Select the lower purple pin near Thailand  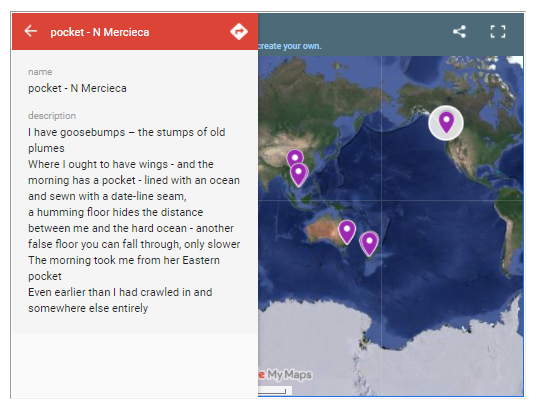pos(298,175)
